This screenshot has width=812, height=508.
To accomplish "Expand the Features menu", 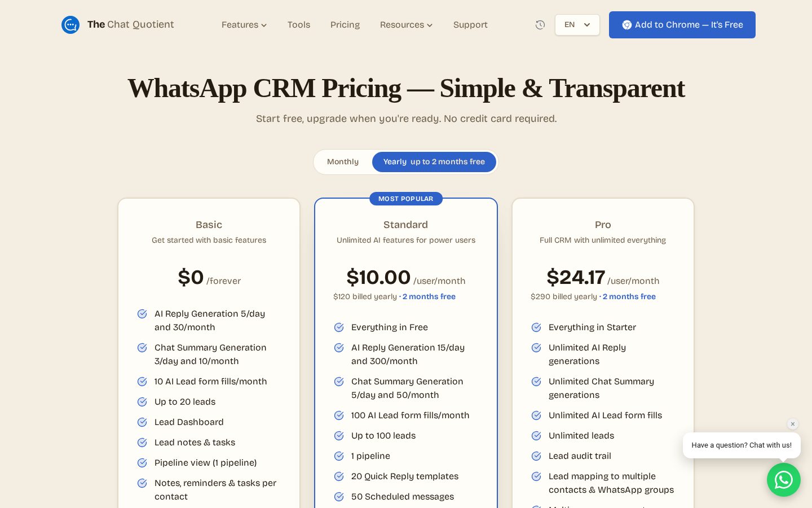I will point(244,25).
